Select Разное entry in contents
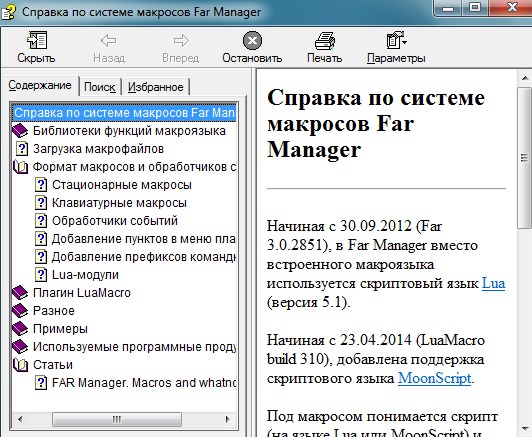532x437 pixels. pos(54,311)
